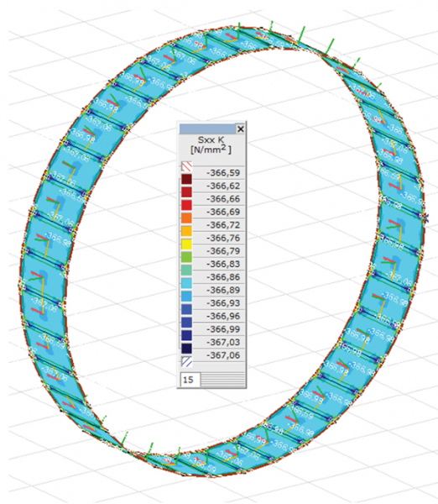Select the yellow swatch for -366,79
438x504 pixels.
pyautogui.click(x=186, y=244)
